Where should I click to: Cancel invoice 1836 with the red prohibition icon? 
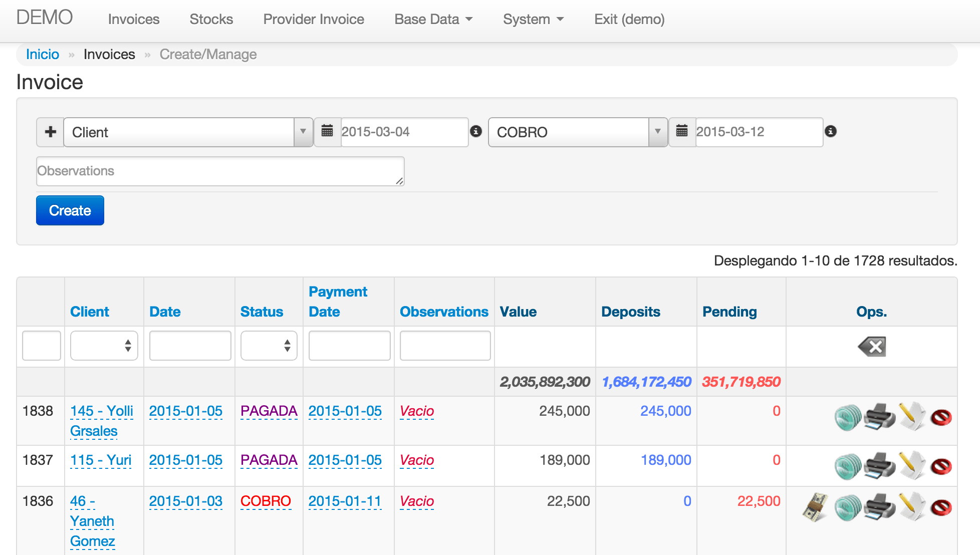click(x=941, y=507)
